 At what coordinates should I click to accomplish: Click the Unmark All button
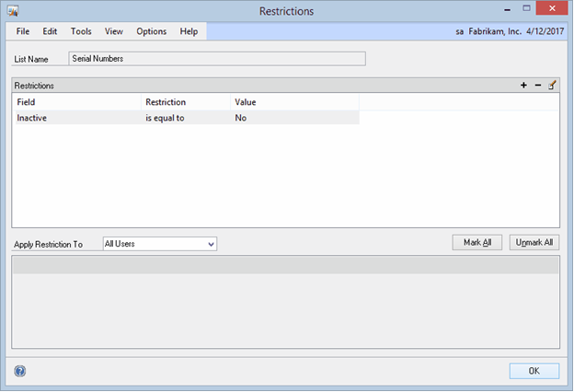coord(534,243)
